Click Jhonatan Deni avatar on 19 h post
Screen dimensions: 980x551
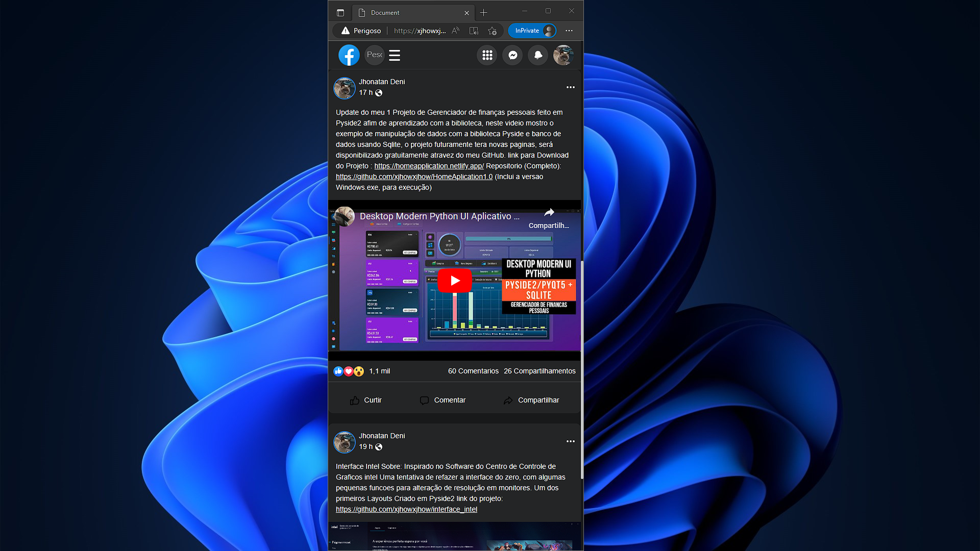345,442
